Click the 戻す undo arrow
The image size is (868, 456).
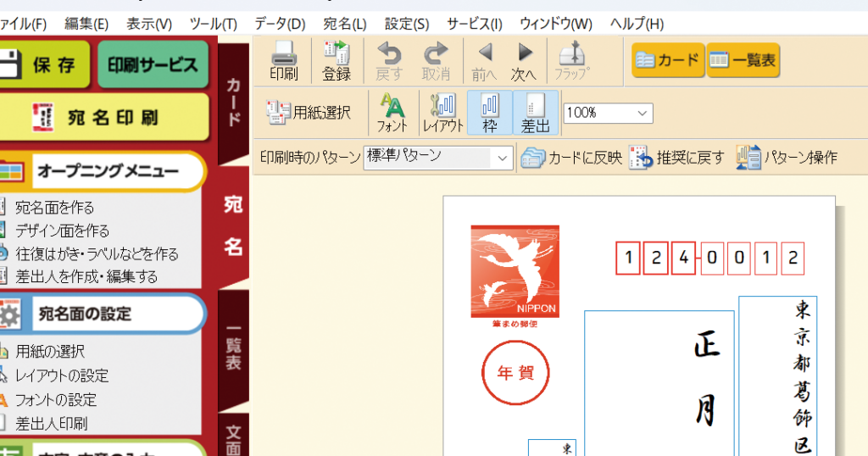tap(389, 60)
